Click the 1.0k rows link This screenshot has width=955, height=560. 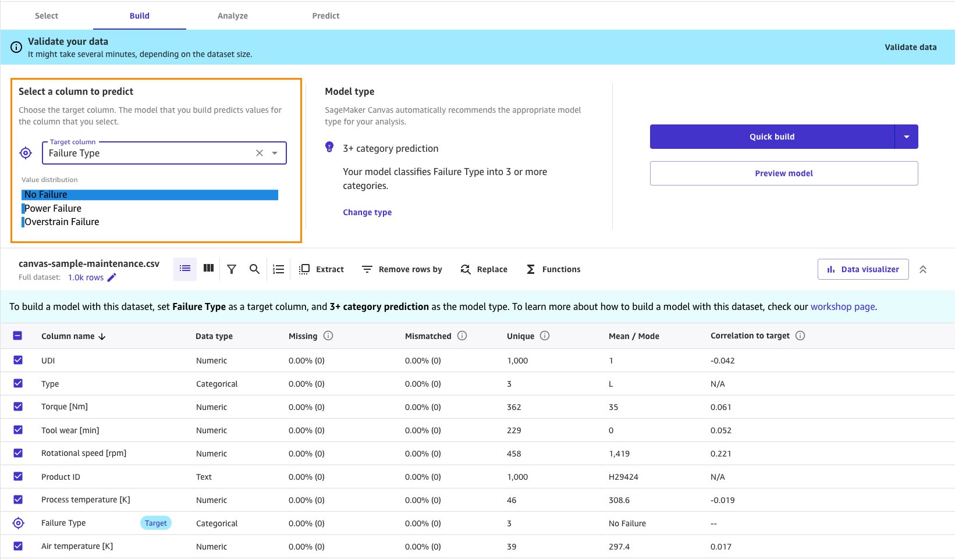[86, 277]
